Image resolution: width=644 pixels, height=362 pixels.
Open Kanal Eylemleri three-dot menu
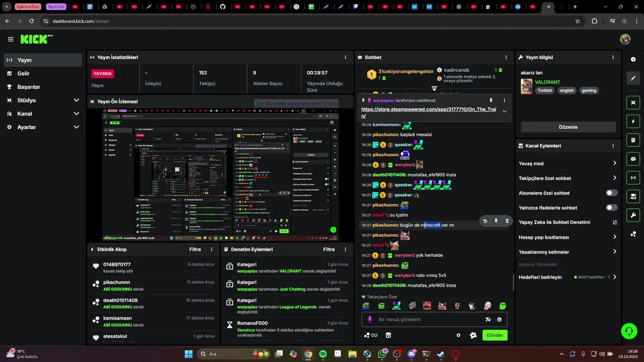tap(613, 146)
